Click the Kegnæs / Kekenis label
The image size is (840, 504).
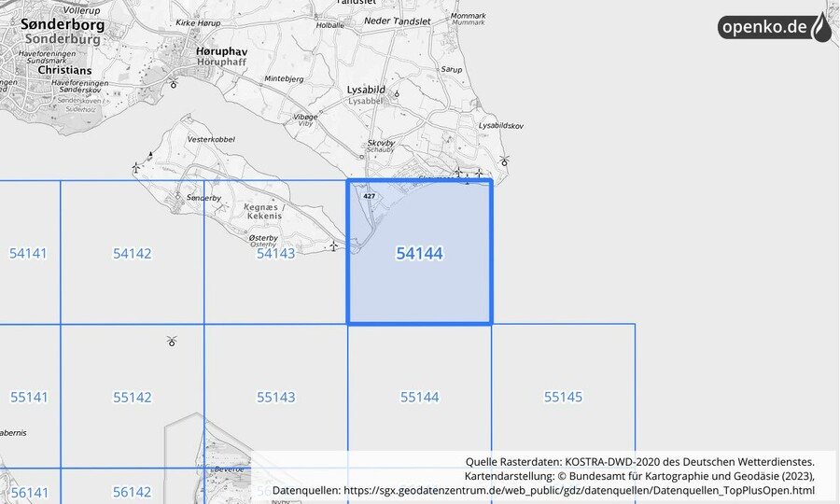[264, 212]
